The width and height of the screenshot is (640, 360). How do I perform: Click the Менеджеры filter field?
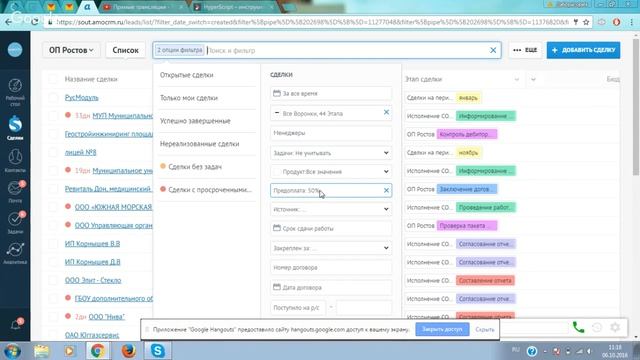coord(331,133)
